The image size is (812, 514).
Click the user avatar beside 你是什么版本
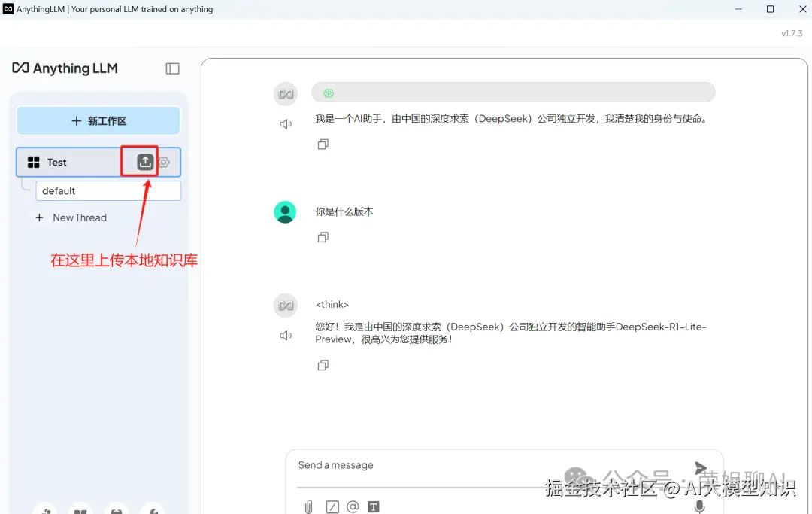pos(285,212)
